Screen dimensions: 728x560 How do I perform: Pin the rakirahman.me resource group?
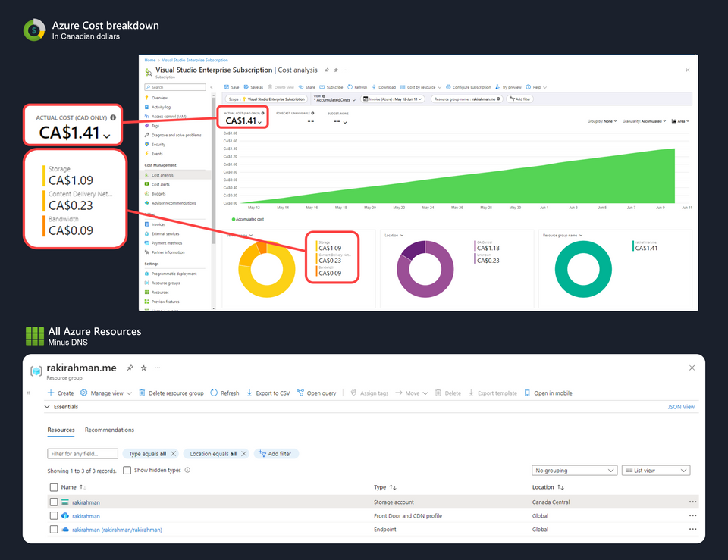point(130,368)
